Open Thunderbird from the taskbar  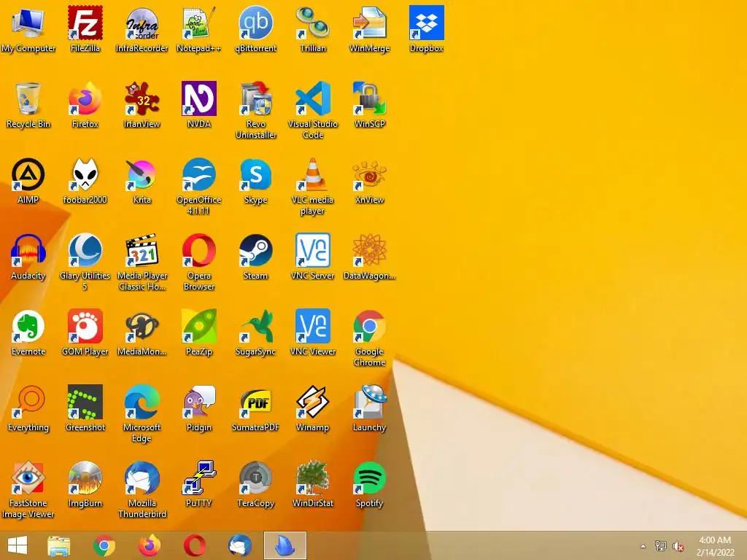tap(239, 545)
